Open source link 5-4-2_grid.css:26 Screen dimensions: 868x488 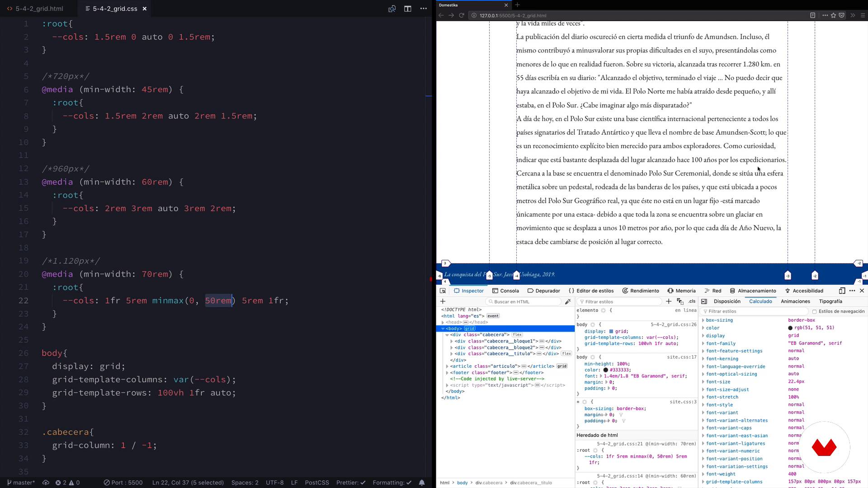[674, 324]
